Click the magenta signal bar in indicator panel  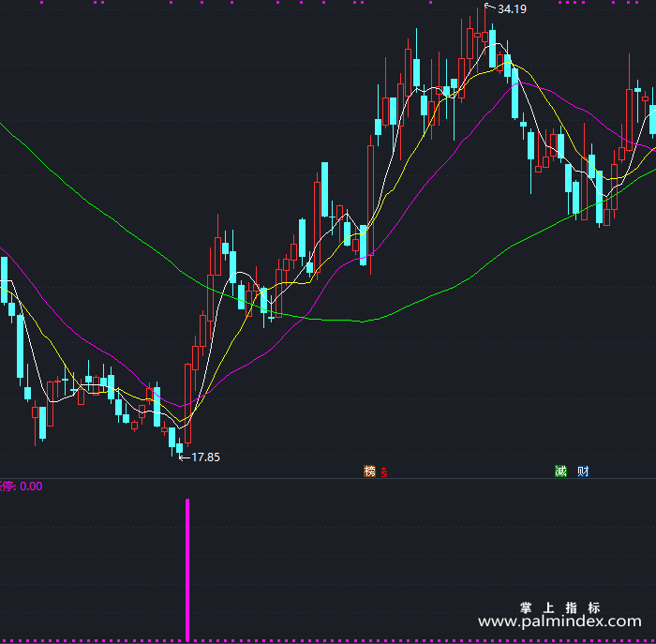pos(187,570)
